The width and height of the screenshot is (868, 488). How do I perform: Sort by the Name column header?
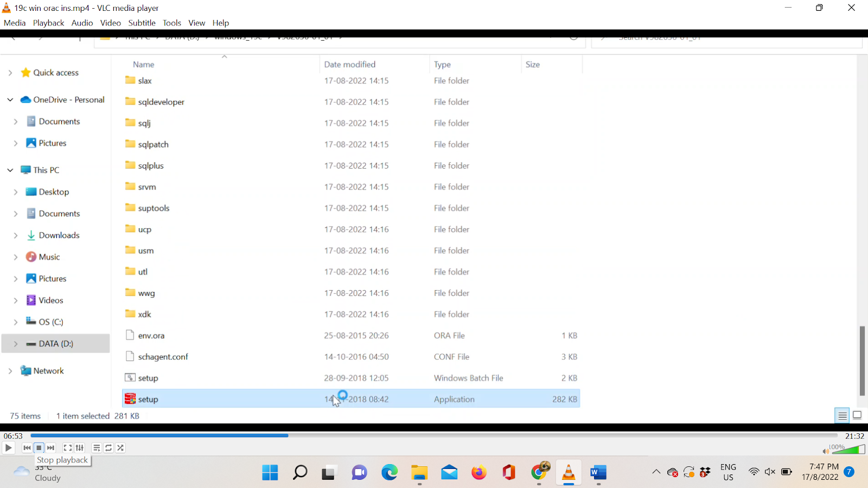[143, 64]
